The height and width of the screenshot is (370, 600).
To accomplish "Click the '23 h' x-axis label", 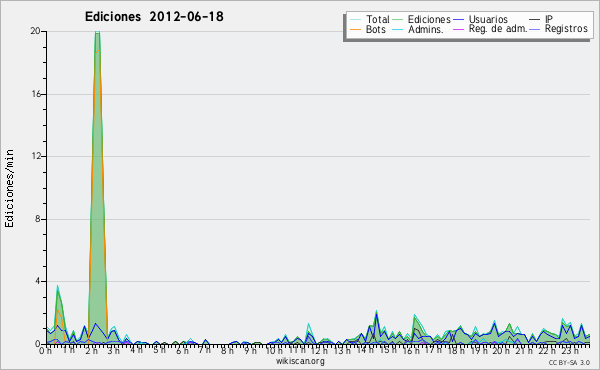I will [x=569, y=351].
